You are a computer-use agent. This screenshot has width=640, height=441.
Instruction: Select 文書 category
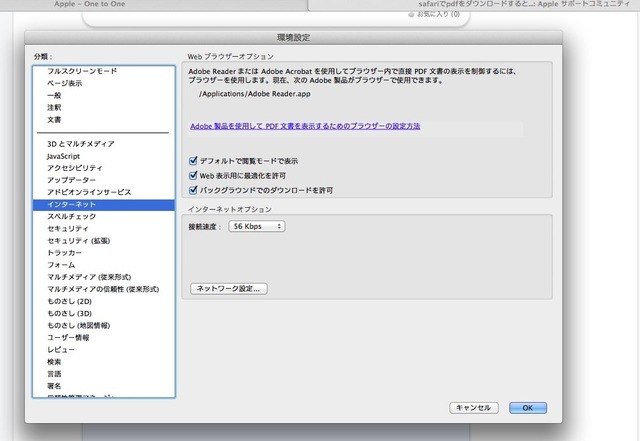point(104,120)
